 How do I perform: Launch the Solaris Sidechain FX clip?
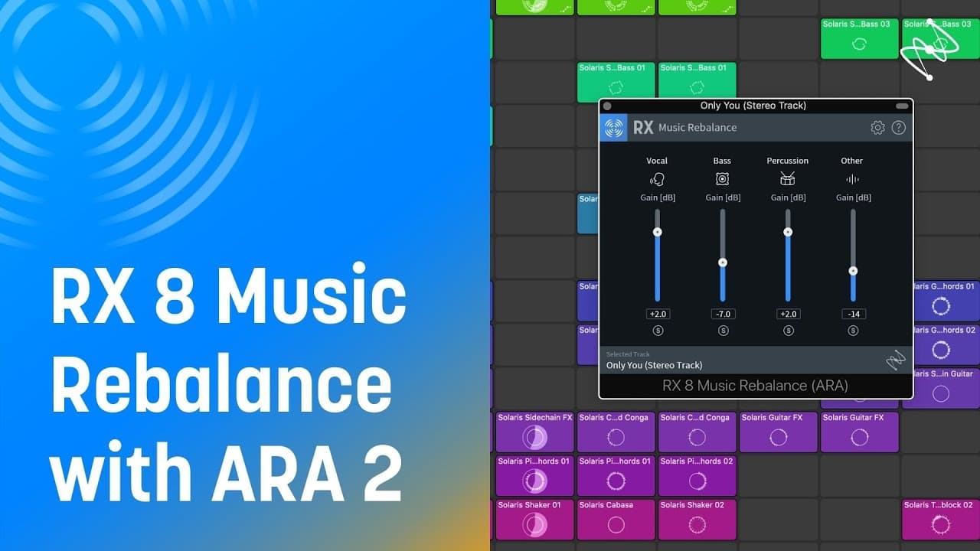click(x=534, y=432)
